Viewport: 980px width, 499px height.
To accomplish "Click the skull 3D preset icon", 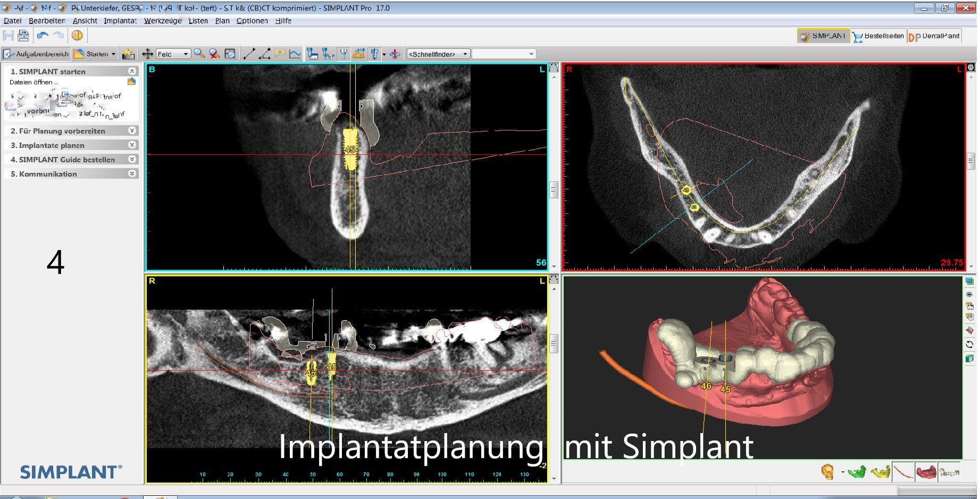I will pos(827,471).
